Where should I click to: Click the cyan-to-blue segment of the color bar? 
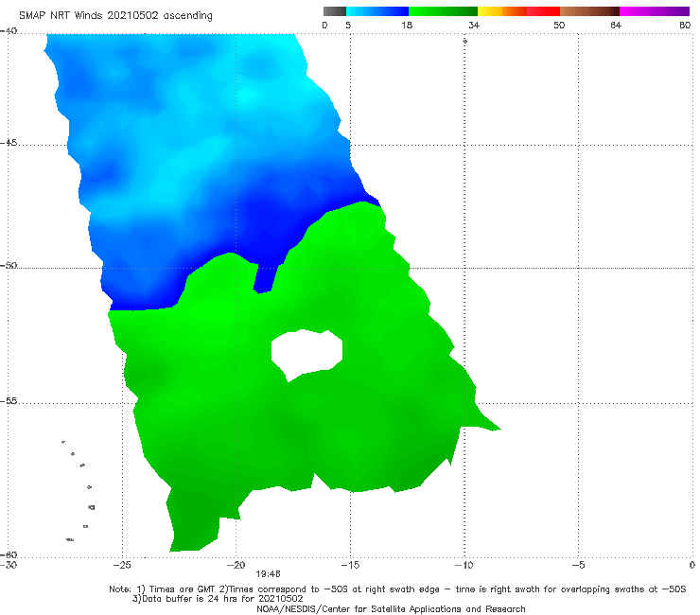pyautogui.click(x=377, y=11)
